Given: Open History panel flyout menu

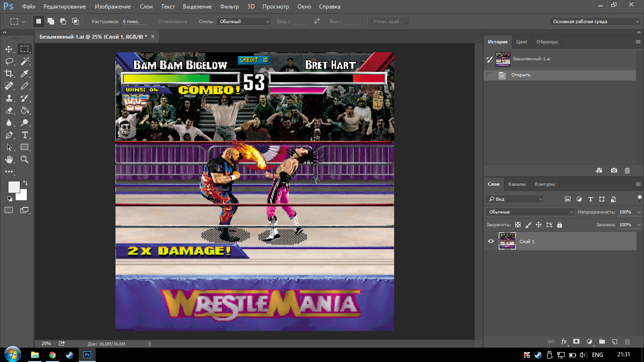Looking at the screenshot, I should (x=638, y=41).
